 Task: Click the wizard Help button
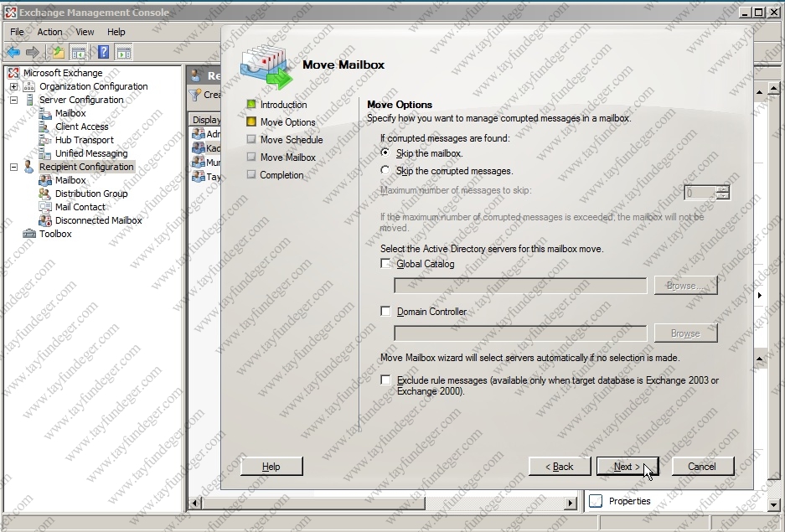tap(271, 467)
